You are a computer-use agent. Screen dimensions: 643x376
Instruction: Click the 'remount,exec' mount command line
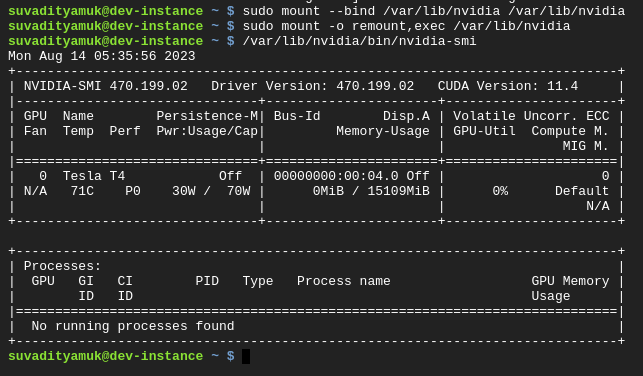[406, 26]
